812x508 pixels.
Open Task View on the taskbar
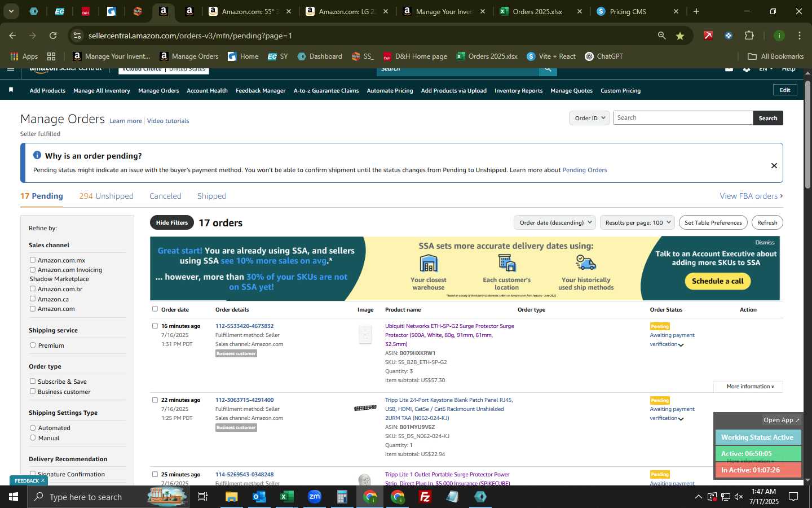coord(203,497)
